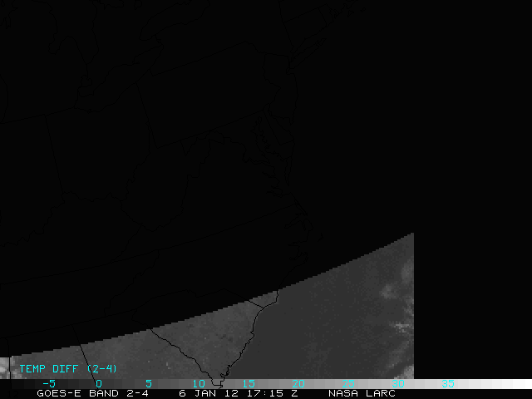Click the TEMP DIFF (2-4) legend label
The height and width of the screenshot is (399, 532).
coord(68,368)
